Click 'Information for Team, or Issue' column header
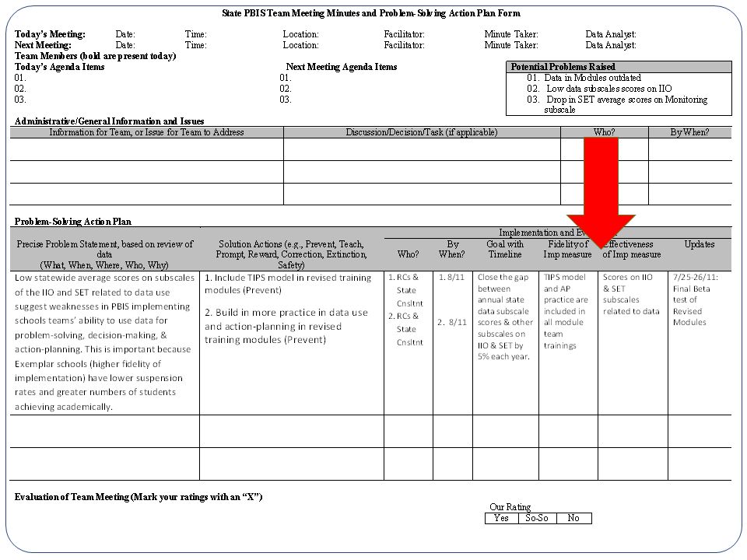The image size is (747, 560). [146, 132]
